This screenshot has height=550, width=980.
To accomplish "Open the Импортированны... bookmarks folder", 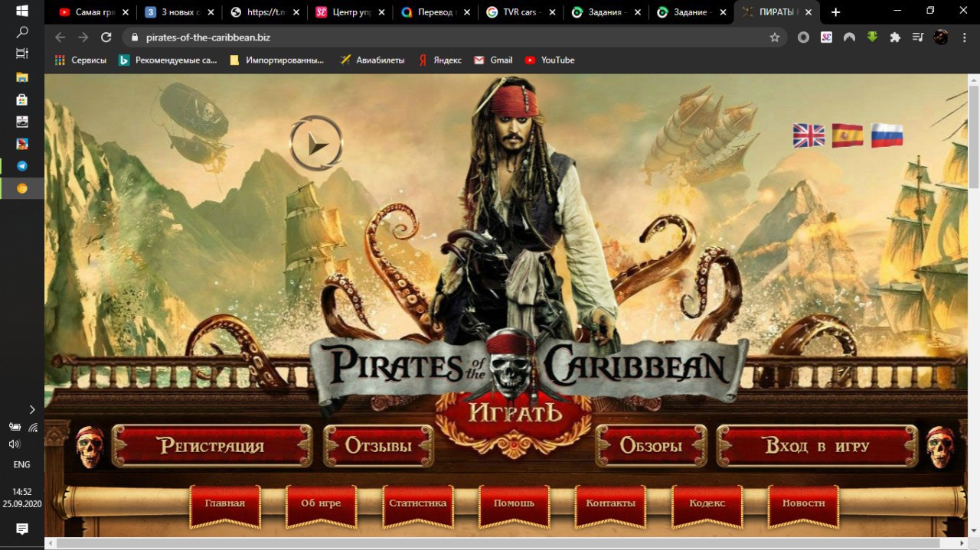I will click(x=276, y=60).
